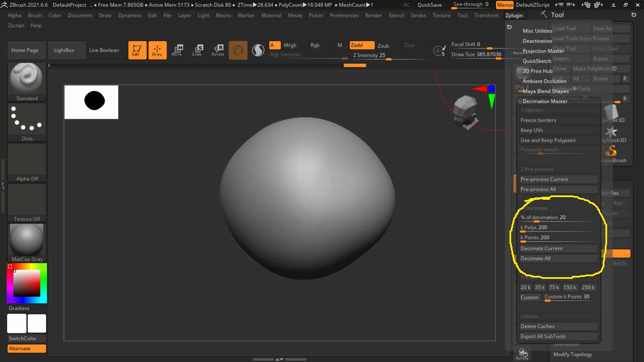Enable Freeze borders option
Screen dimensions: 644x362
[558, 120]
